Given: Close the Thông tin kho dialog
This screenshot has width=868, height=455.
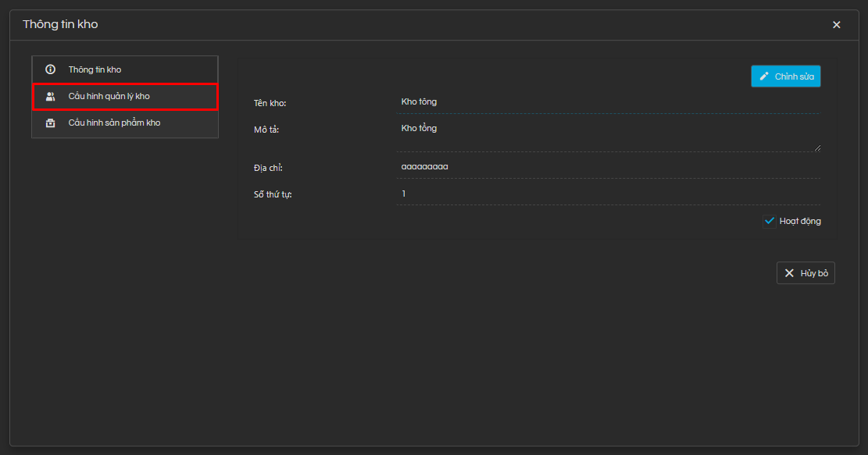Looking at the screenshot, I should coord(836,25).
